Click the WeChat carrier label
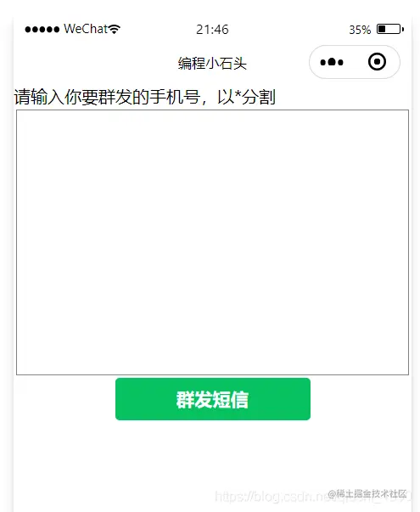Screen dimensions: 420x512 (x=86, y=29)
